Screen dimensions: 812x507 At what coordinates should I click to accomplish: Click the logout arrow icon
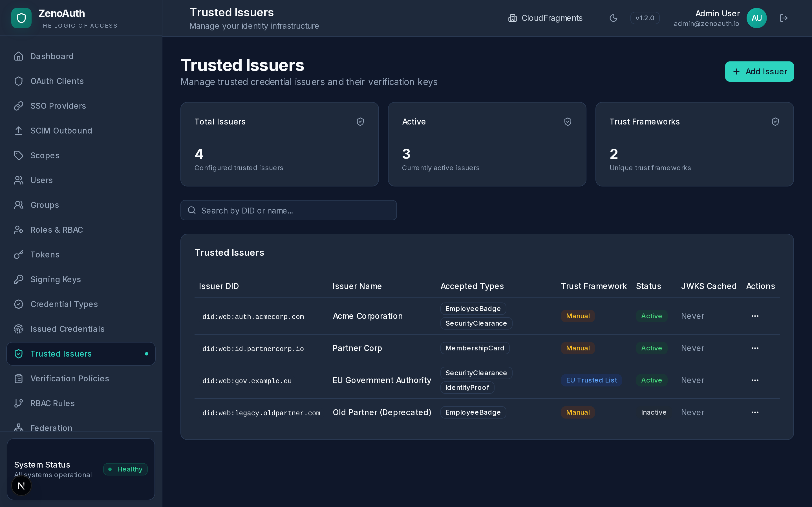784,18
